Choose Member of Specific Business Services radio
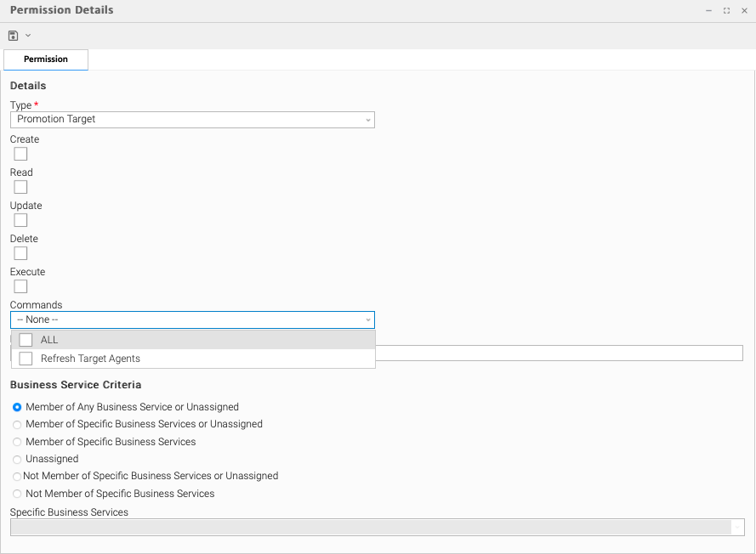 17,442
